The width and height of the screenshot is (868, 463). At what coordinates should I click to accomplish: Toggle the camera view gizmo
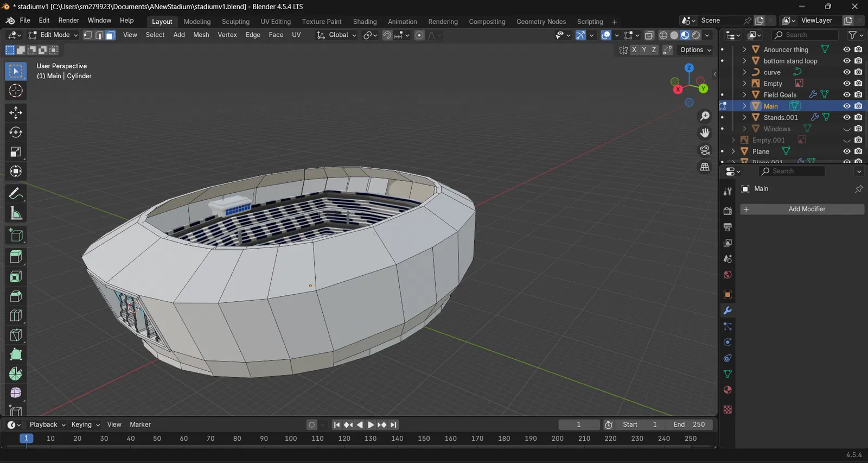tap(705, 150)
